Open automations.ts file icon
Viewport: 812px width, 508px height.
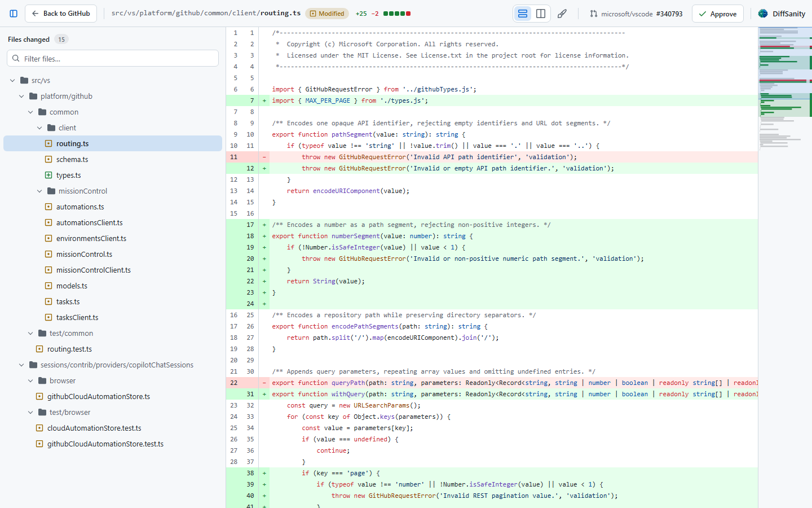pyautogui.click(x=48, y=207)
